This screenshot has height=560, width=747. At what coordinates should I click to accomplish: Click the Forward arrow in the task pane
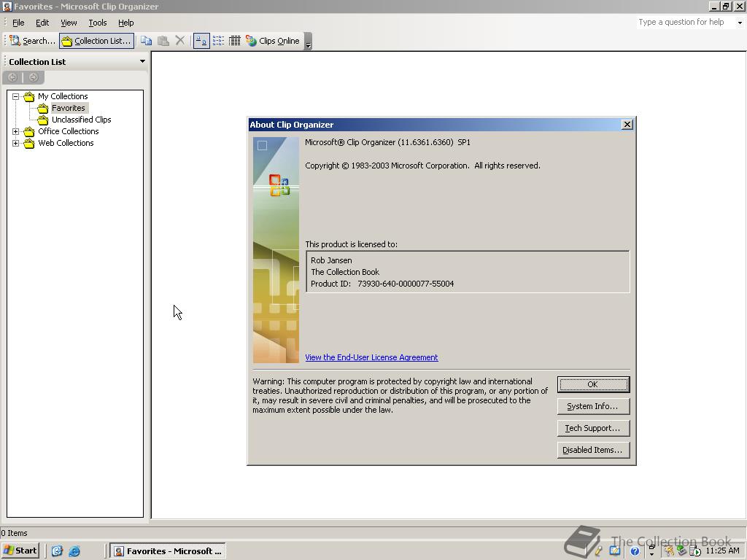(34, 77)
